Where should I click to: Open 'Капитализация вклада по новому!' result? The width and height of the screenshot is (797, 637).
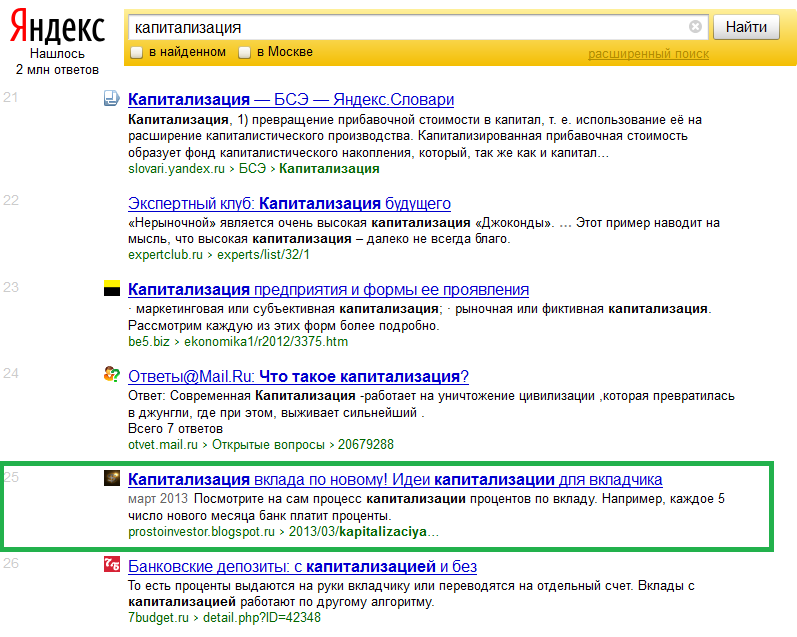395,479
